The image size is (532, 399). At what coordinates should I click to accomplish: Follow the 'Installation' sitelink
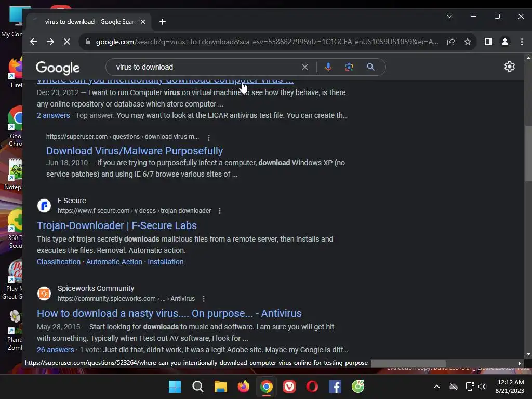pyautogui.click(x=166, y=262)
